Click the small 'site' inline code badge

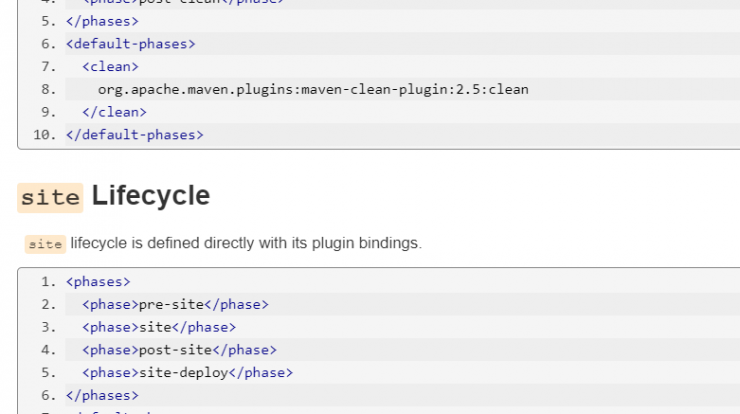[45, 244]
